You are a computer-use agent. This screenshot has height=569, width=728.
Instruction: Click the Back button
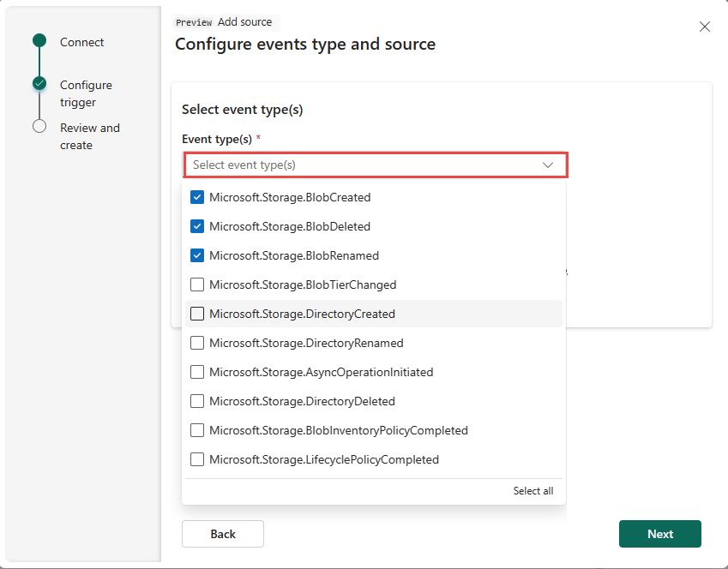(x=223, y=534)
